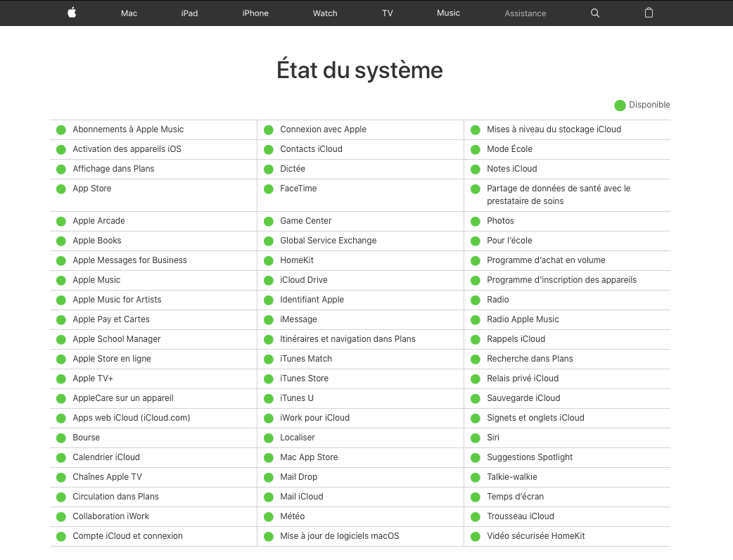Click green status dot beside Météo

(268, 516)
